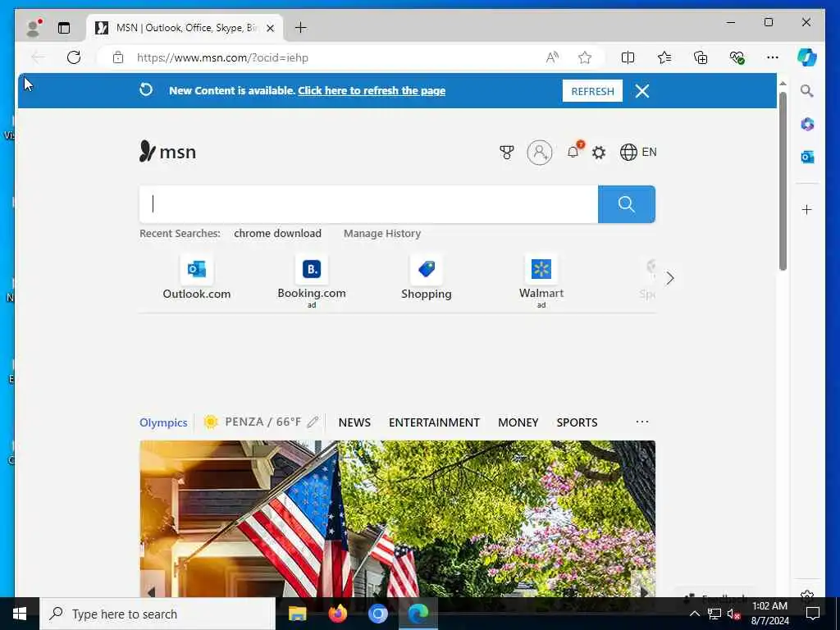Open the tab actions menu icon
The height and width of the screenshot is (630, 840).
pyautogui.click(x=64, y=28)
